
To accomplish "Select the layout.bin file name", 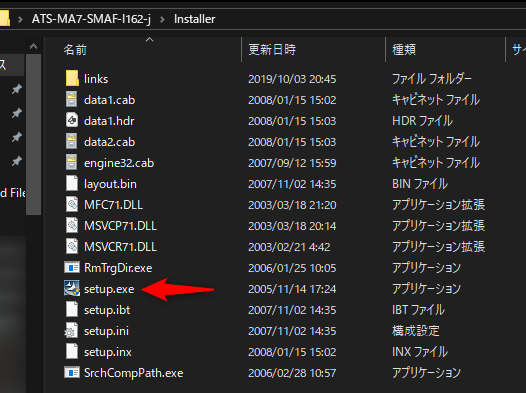I will click(110, 184).
